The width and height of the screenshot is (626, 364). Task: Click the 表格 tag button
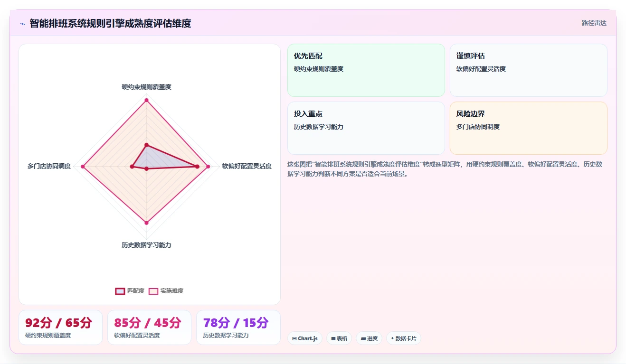[x=339, y=338]
